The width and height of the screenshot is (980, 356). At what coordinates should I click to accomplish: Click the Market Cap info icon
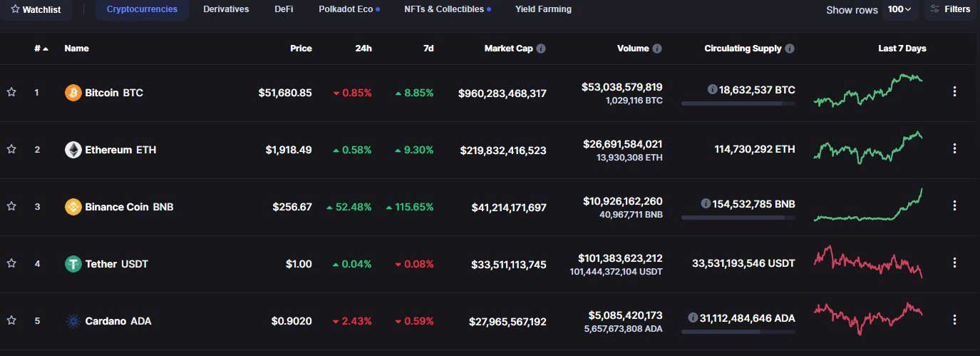click(x=541, y=49)
